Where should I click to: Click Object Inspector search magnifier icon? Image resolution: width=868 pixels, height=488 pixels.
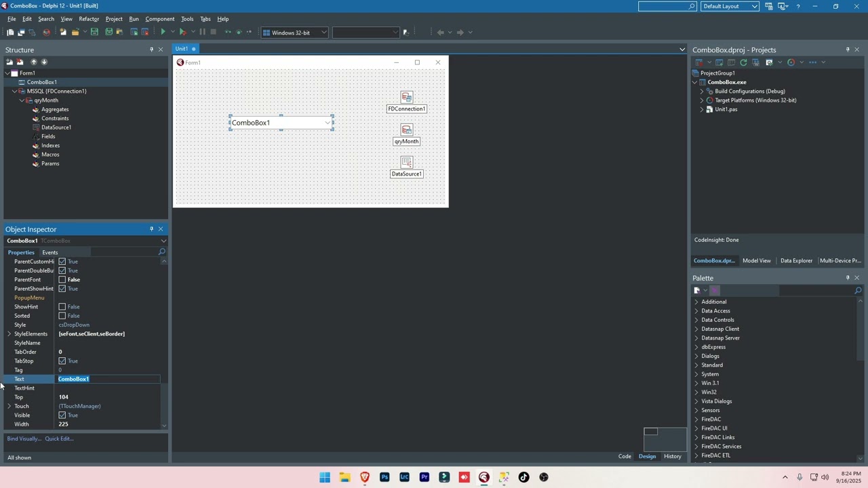[x=161, y=252]
